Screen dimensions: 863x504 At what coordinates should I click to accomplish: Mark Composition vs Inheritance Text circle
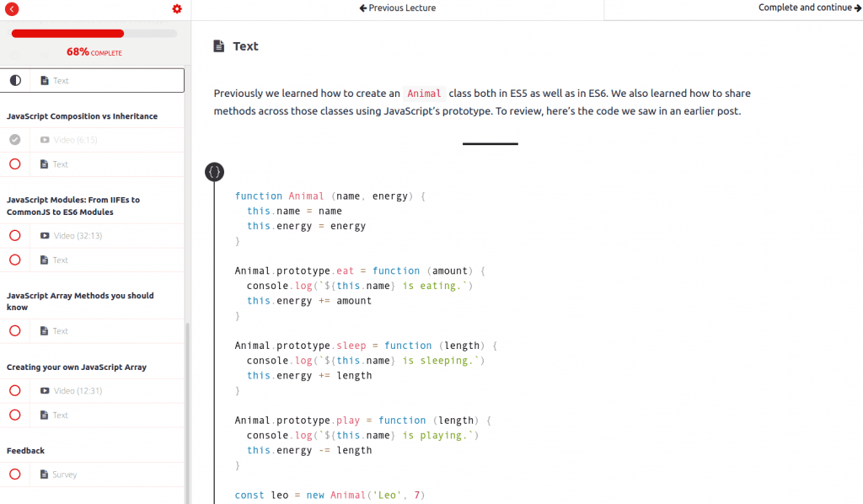coord(15,164)
